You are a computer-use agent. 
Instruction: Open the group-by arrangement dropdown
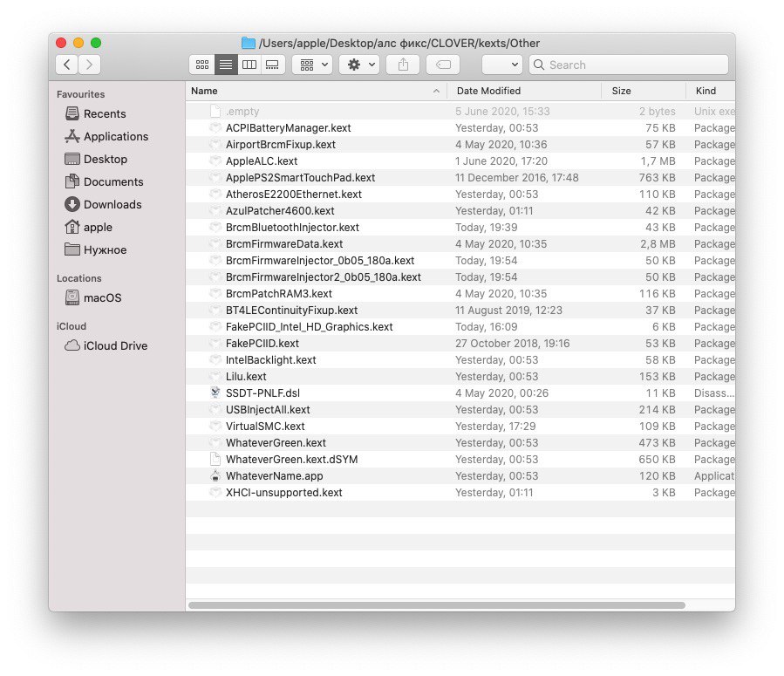(312, 65)
